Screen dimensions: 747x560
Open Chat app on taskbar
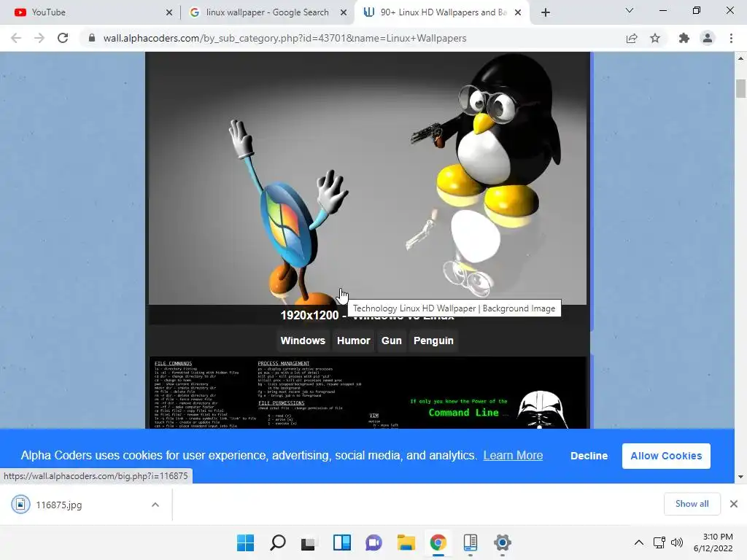point(374,542)
